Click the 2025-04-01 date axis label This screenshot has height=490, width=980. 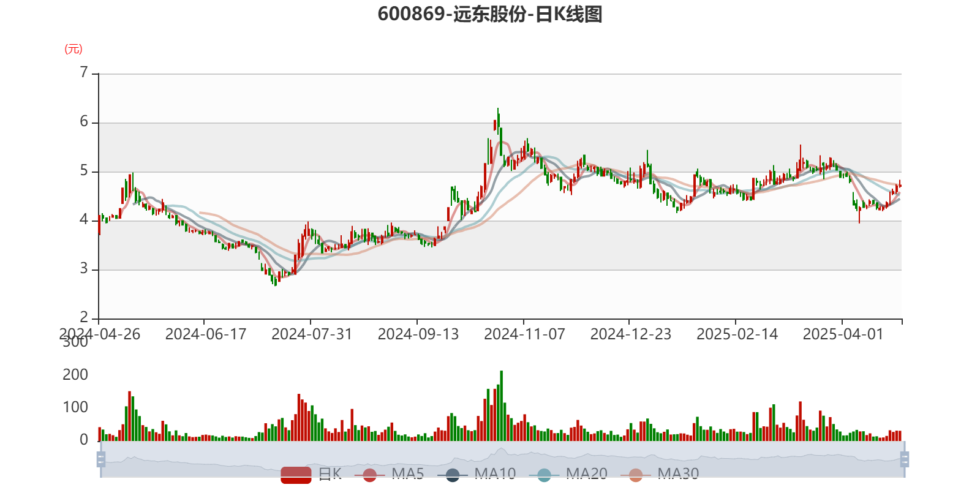click(x=843, y=334)
